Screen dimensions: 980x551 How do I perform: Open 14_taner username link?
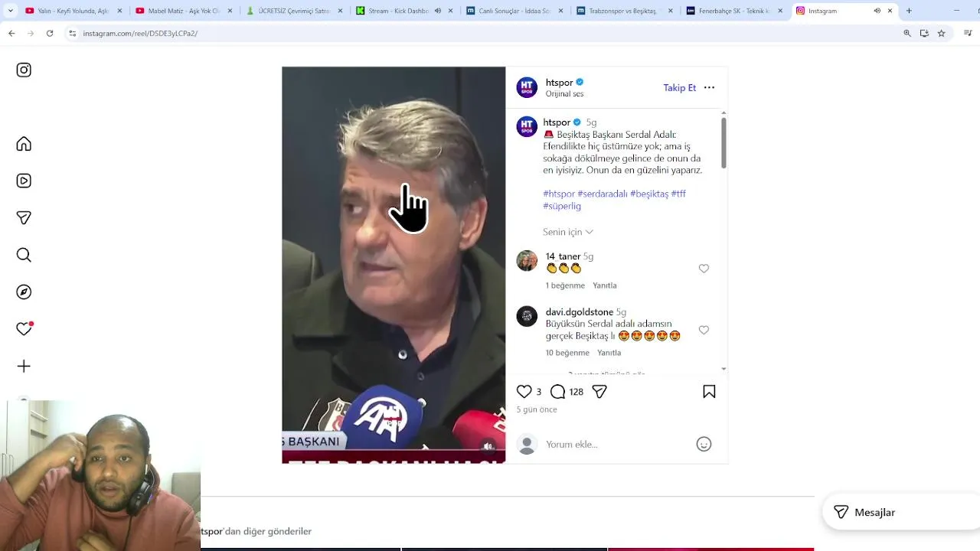coord(563,256)
